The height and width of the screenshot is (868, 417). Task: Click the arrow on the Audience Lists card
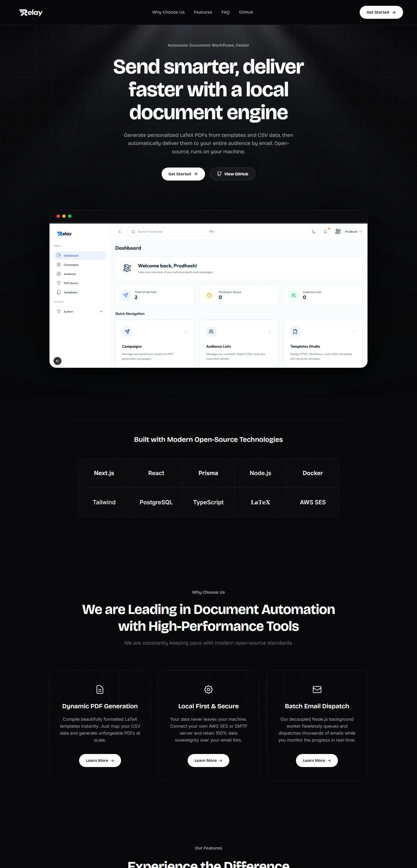pyautogui.click(x=269, y=332)
